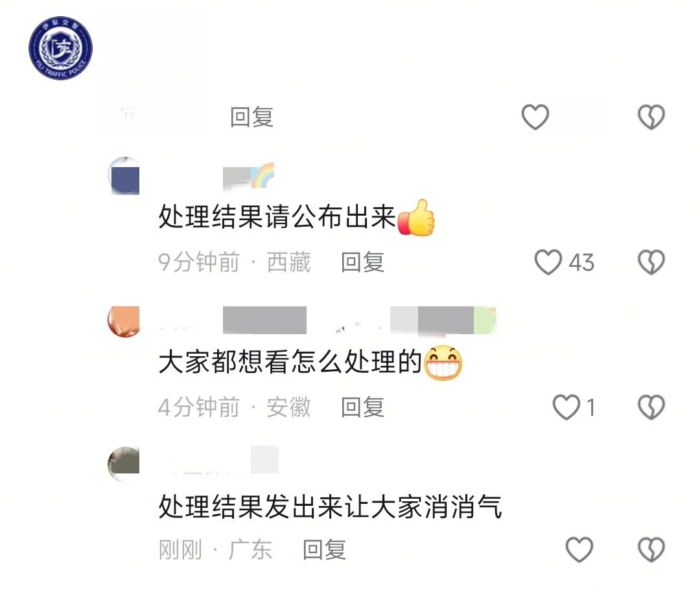Open avatar of the 西藏 commenter
Image resolution: width=700 pixels, height=590 pixels.
click(x=124, y=176)
